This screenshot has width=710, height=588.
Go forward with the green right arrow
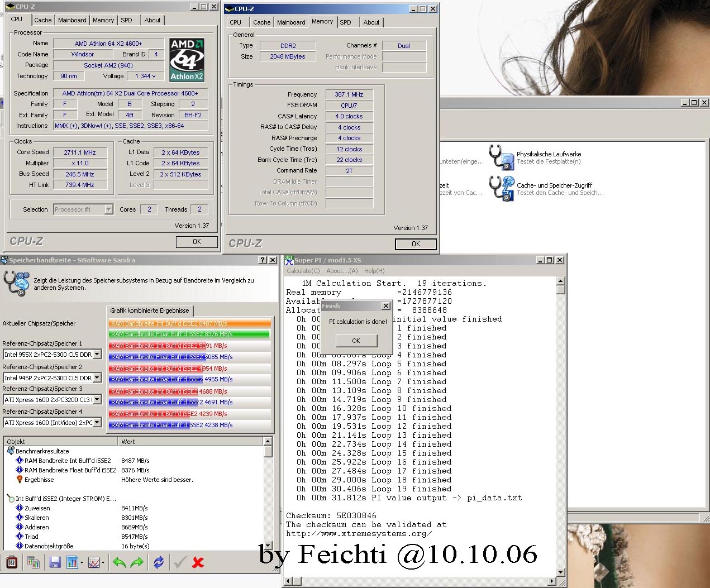tap(137, 562)
